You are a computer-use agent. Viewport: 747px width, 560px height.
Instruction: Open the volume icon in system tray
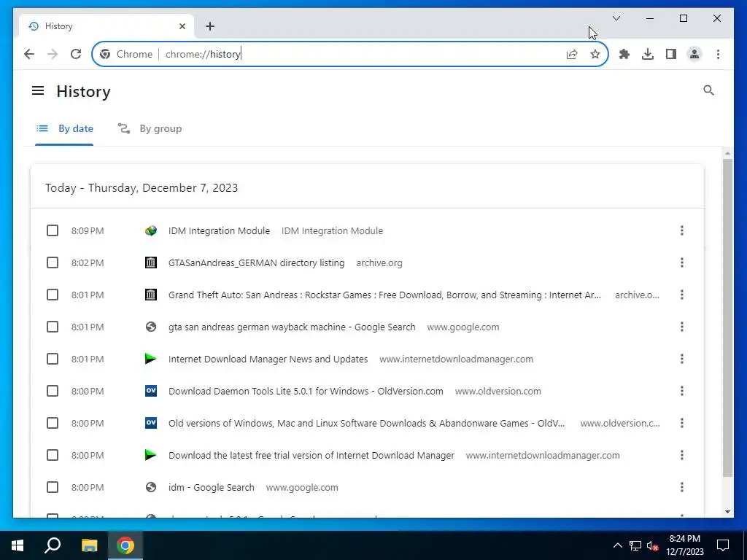pyautogui.click(x=652, y=545)
